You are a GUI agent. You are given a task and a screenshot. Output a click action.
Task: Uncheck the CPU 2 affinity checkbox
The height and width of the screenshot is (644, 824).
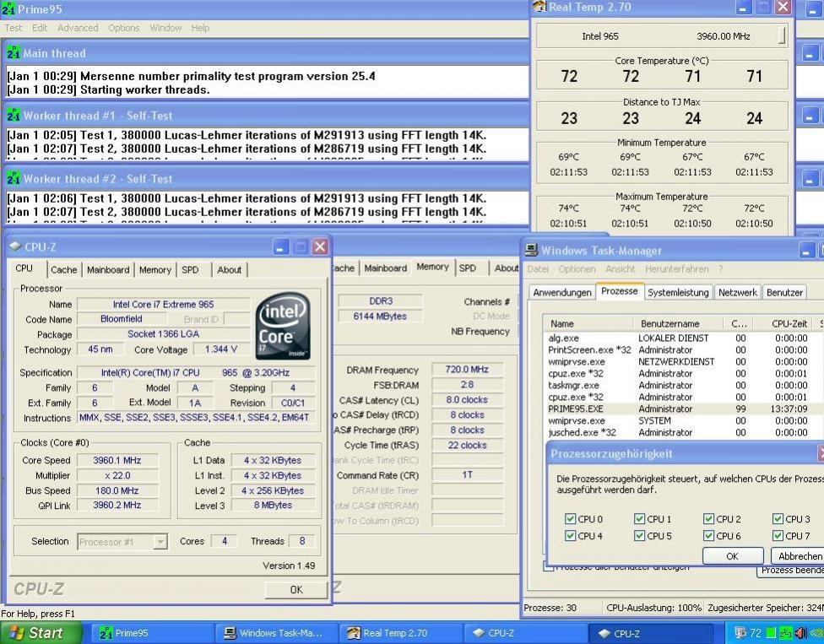point(708,519)
